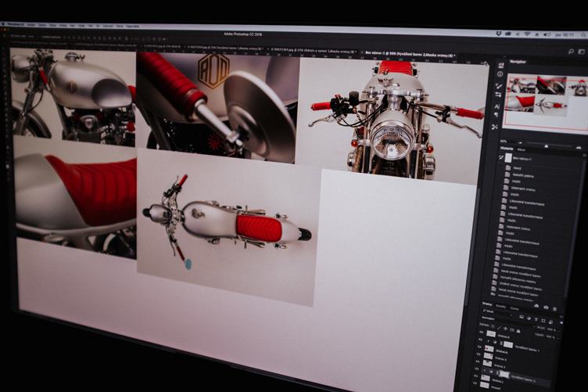Hide the bottom background layer eye icon
Viewport: 588px width, 392px height.
point(475,383)
